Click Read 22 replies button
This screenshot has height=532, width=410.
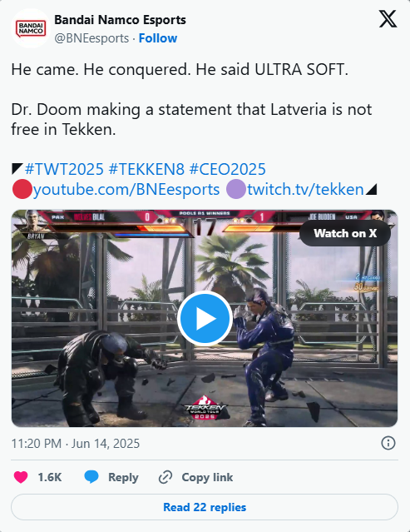pyautogui.click(x=205, y=507)
